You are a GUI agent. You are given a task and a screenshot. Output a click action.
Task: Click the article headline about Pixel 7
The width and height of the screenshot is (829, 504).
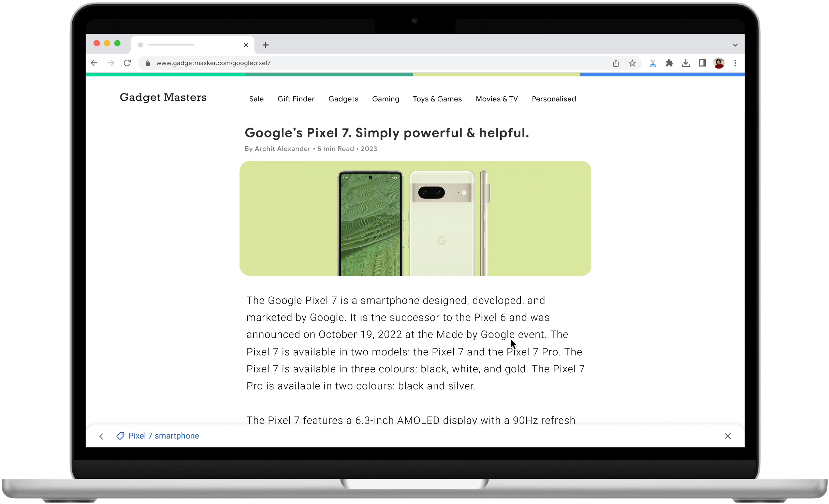pos(387,133)
